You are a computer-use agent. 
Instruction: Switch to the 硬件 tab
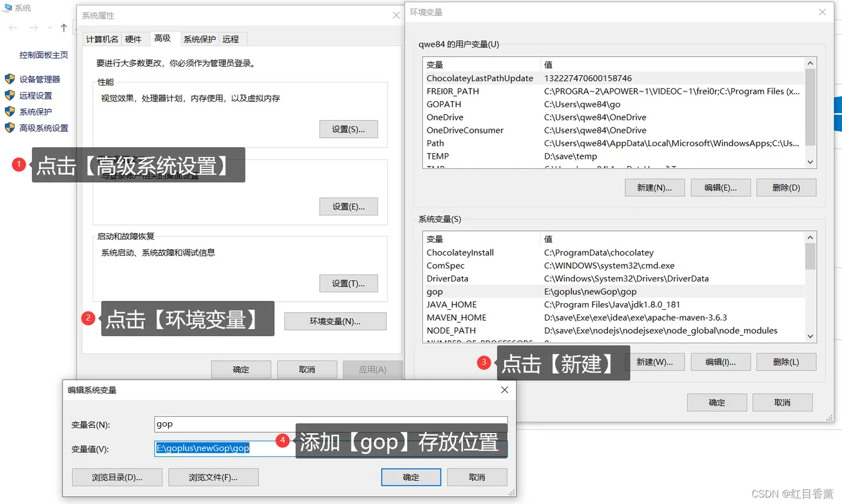134,39
